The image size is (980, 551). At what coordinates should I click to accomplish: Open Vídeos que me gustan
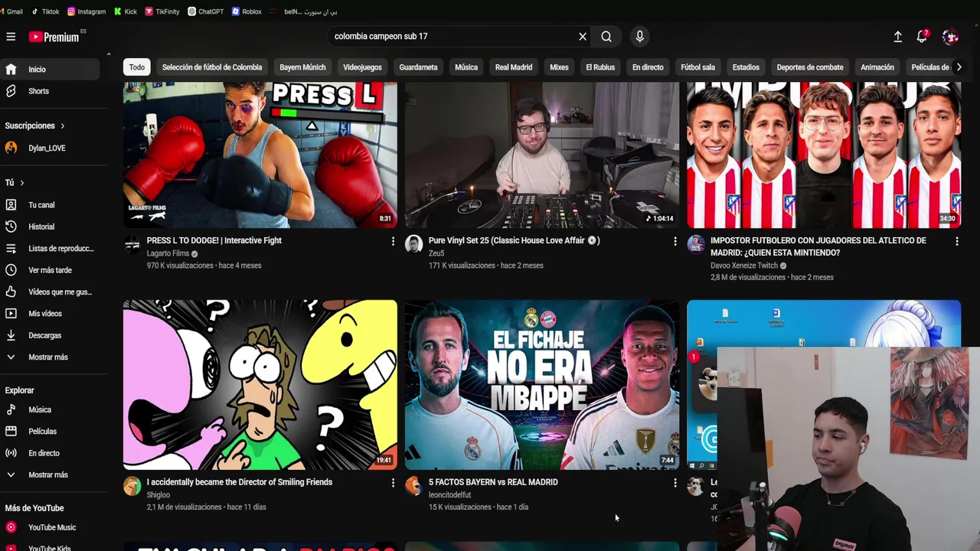point(50,292)
